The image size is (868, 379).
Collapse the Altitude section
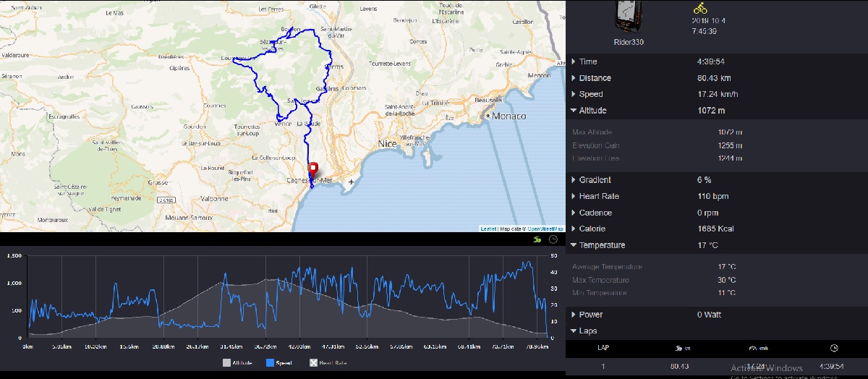592,111
